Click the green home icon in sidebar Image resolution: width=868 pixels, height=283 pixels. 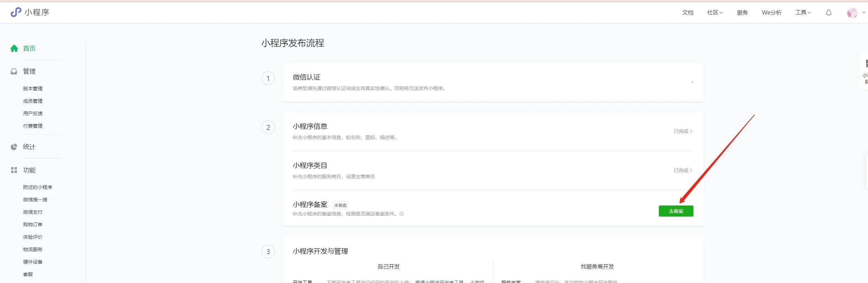pyautogui.click(x=14, y=48)
